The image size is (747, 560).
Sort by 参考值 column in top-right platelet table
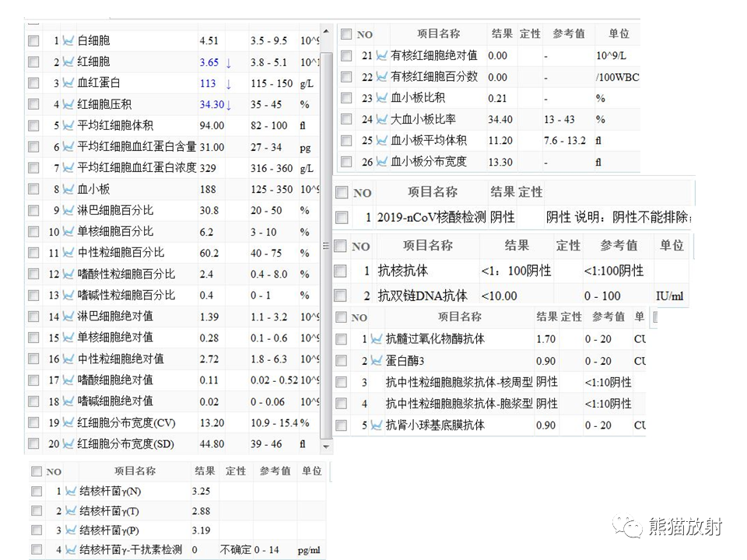(x=568, y=34)
